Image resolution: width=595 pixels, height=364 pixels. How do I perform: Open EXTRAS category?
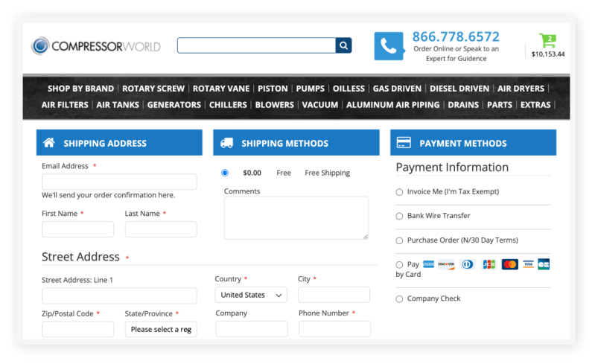point(535,105)
